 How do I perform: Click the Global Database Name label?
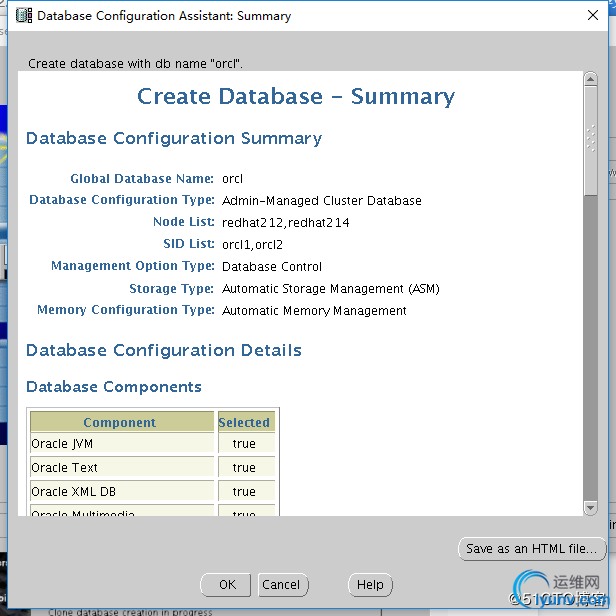142,178
